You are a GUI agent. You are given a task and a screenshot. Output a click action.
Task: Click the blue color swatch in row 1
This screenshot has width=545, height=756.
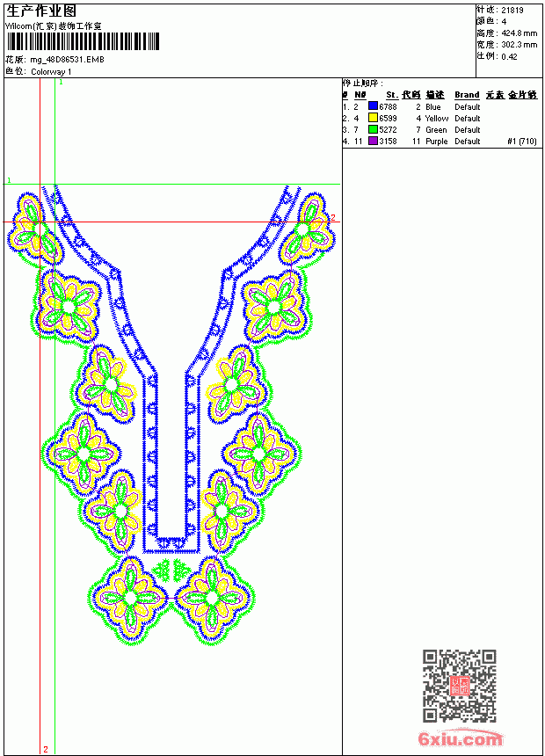coord(373,106)
